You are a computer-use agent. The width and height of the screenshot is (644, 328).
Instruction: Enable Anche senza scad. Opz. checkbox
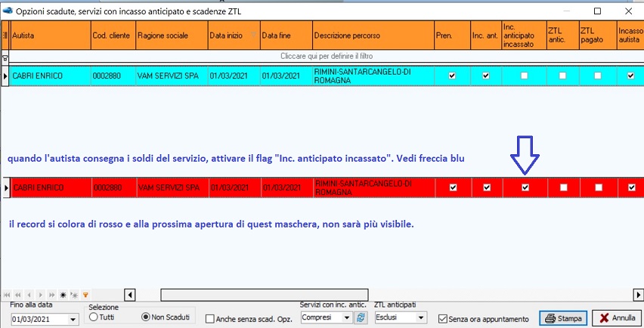[210, 319]
